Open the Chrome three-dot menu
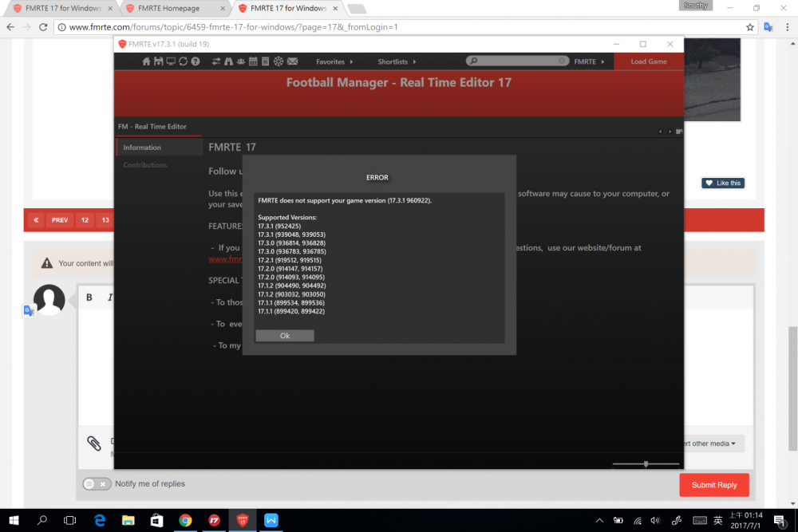The image size is (798, 532). coord(788,27)
